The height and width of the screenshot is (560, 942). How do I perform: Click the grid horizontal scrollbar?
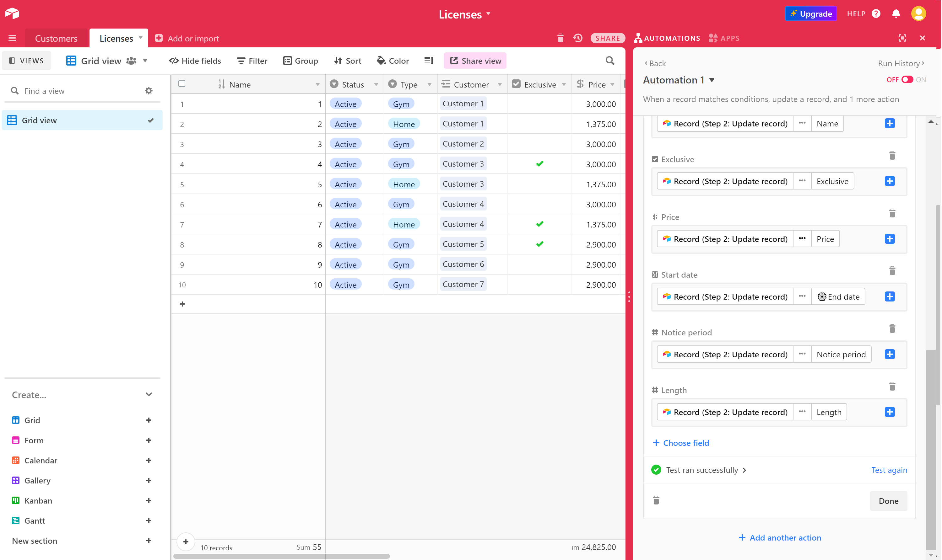(x=281, y=556)
